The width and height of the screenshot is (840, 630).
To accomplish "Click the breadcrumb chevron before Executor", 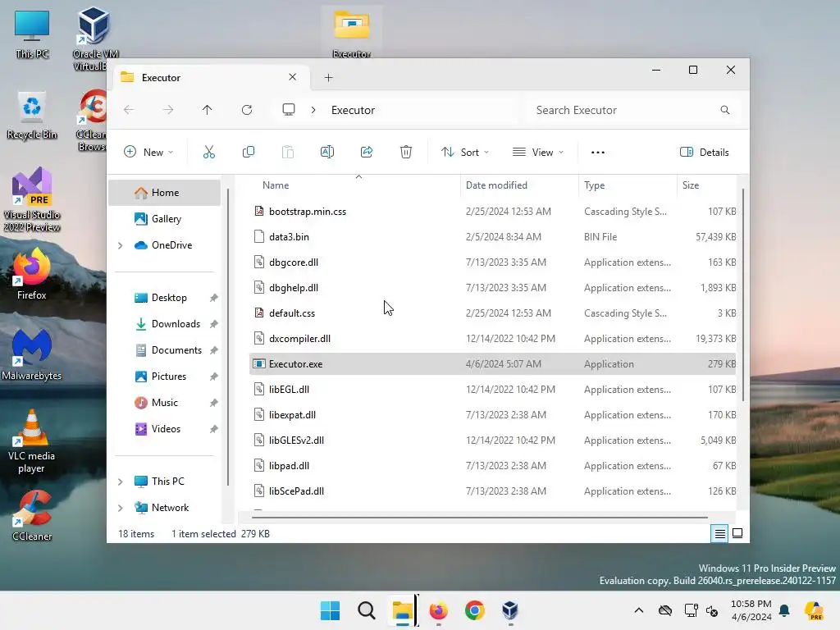I will (x=313, y=110).
